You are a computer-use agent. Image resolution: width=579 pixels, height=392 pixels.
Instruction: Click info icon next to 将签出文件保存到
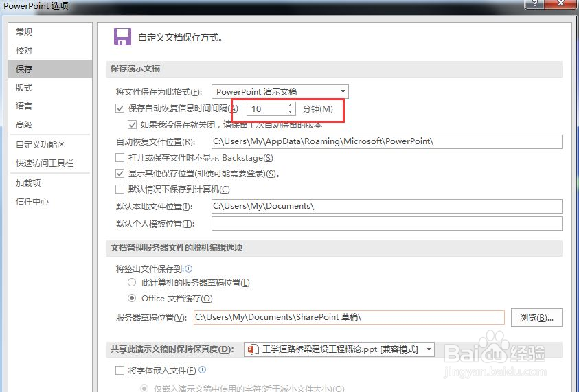click(x=189, y=268)
